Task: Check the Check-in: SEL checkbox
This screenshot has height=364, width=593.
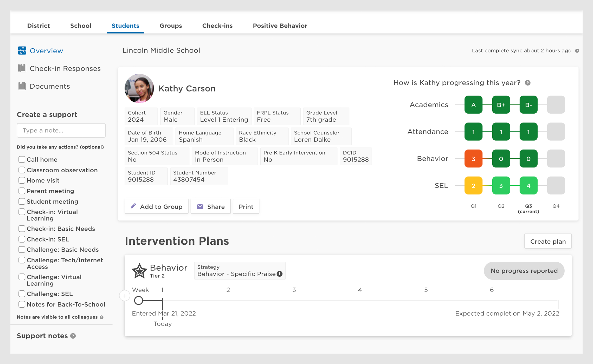Action: [22, 239]
